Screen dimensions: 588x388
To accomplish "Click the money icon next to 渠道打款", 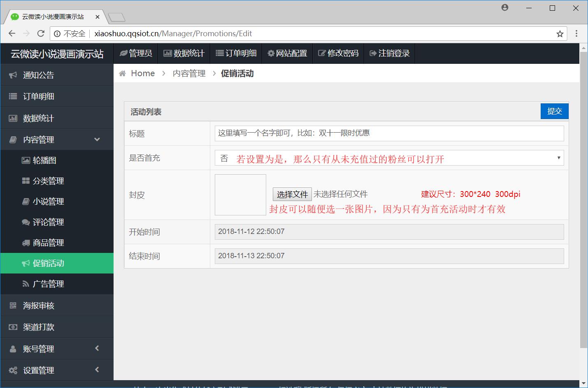I will (13, 327).
